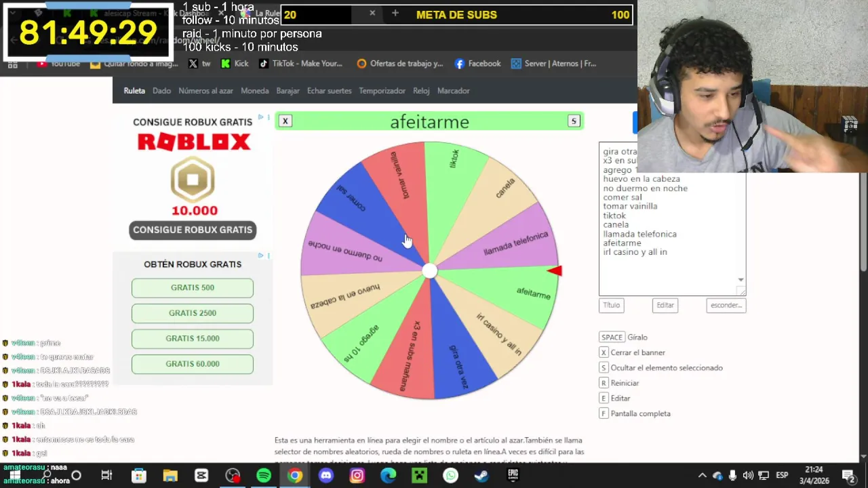Click the SPACE key shortcut button
This screenshot has height=488, width=868.
coord(612,338)
